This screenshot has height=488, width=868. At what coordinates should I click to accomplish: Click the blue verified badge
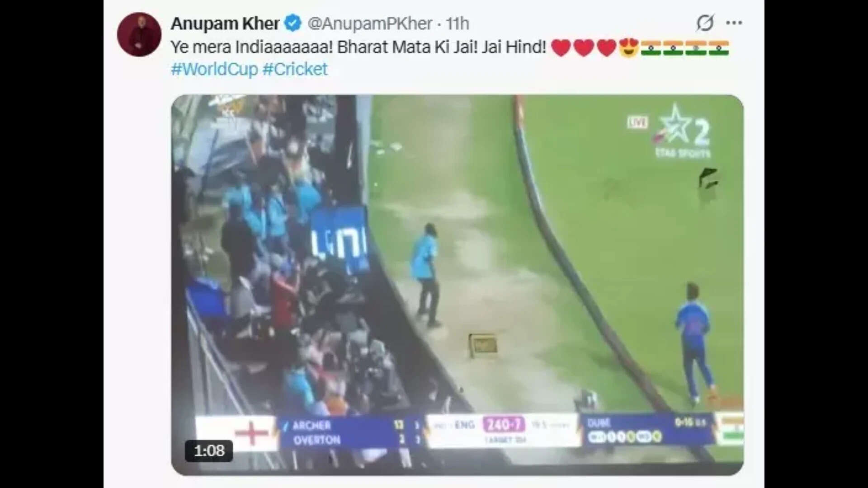coord(293,23)
